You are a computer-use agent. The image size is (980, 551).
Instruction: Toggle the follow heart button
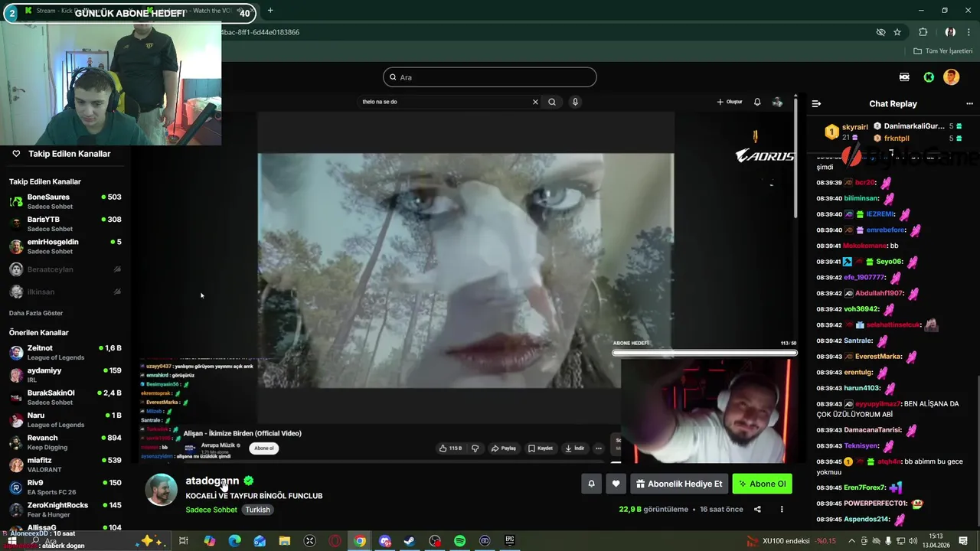[x=616, y=484]
